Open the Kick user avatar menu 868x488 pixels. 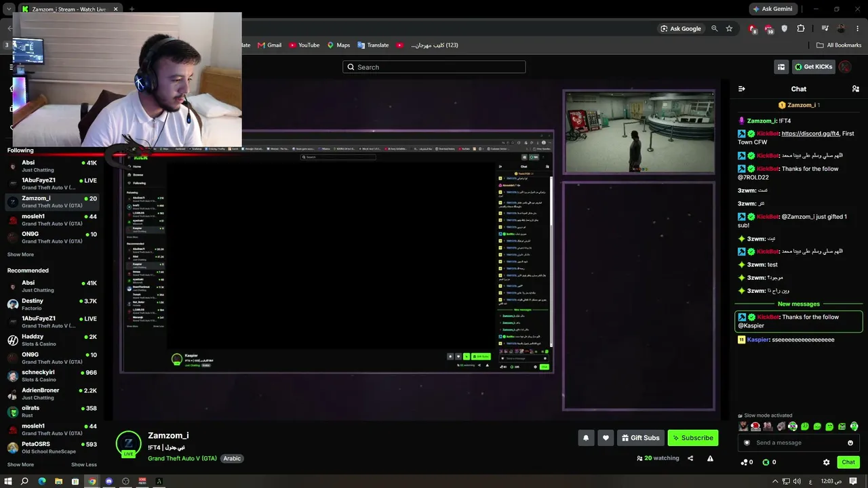coord(845,67)
